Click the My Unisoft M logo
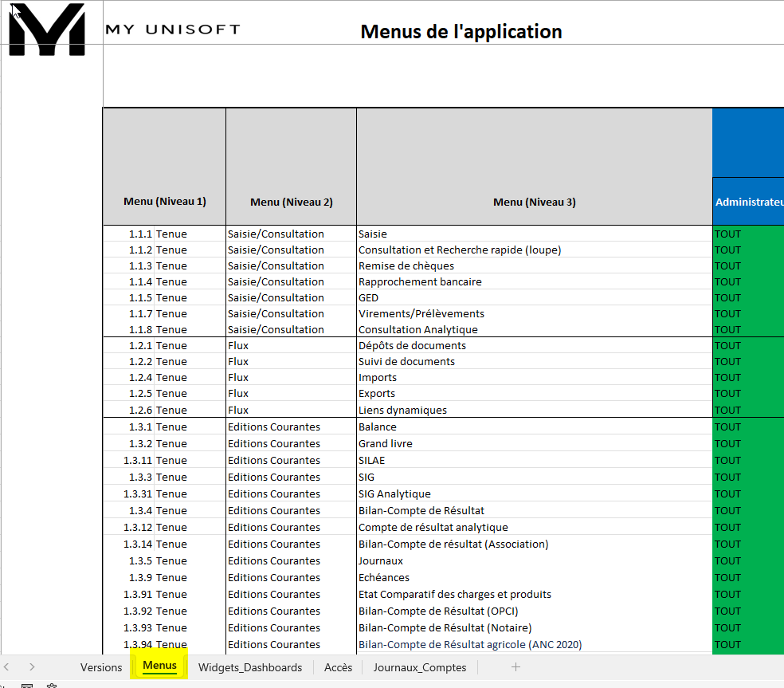The width and height of the screenshot is (784, 688). 47,29
